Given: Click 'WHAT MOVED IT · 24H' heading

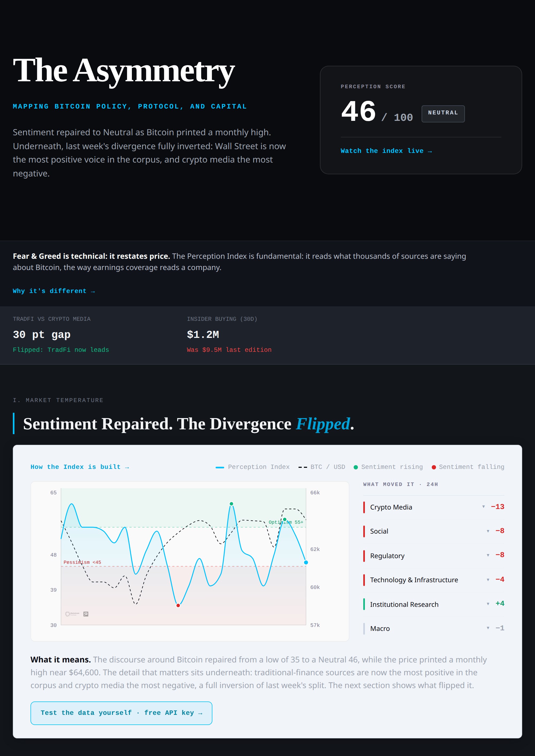Looking at the screenshot, I should [x=401, y=484].
